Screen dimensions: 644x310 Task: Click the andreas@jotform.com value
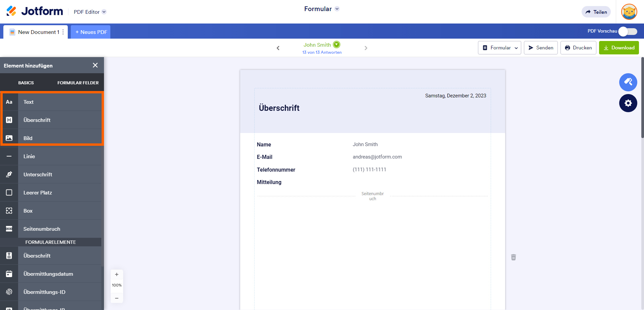tap(377, 157)
